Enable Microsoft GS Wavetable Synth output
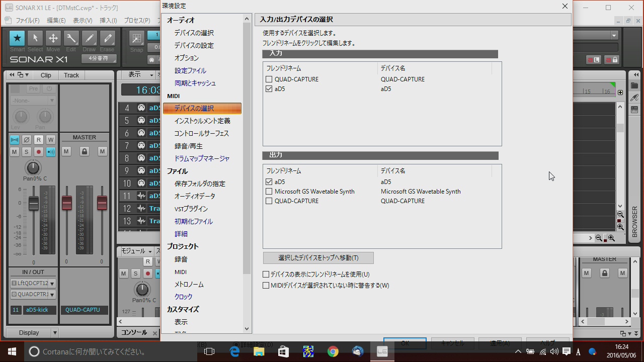The image size is (644, 362). coord(269,191)
